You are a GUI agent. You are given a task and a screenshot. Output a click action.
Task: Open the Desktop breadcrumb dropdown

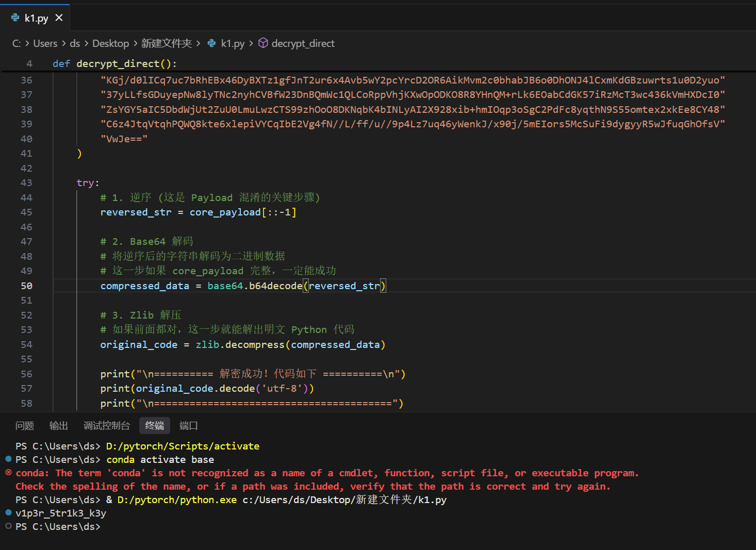coord(110,43)
